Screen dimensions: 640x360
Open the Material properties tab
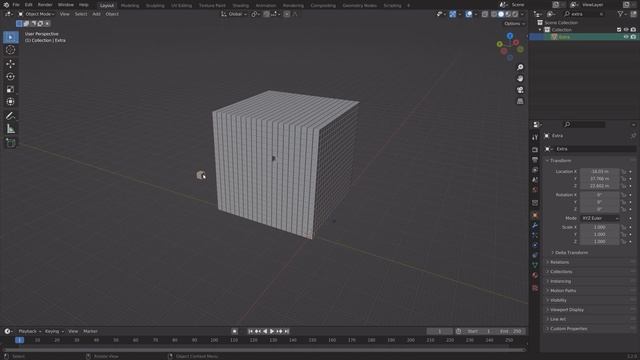click(535, 275)
